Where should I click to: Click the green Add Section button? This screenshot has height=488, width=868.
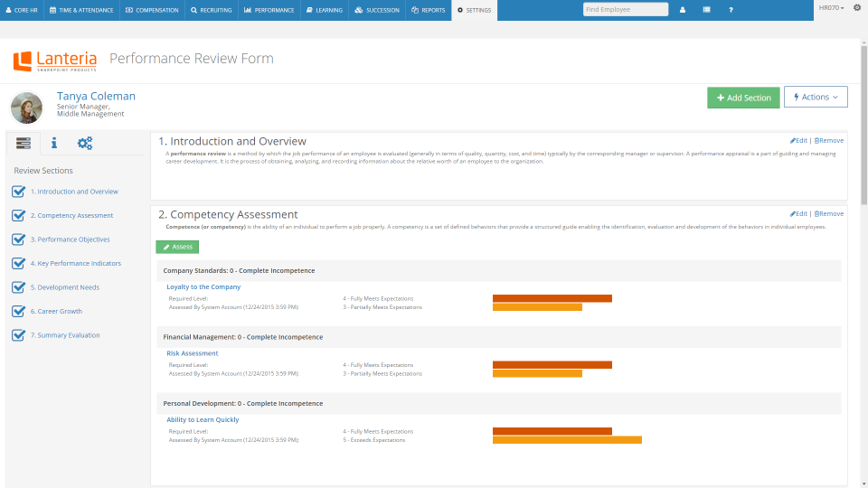click(x=743, y=98)
